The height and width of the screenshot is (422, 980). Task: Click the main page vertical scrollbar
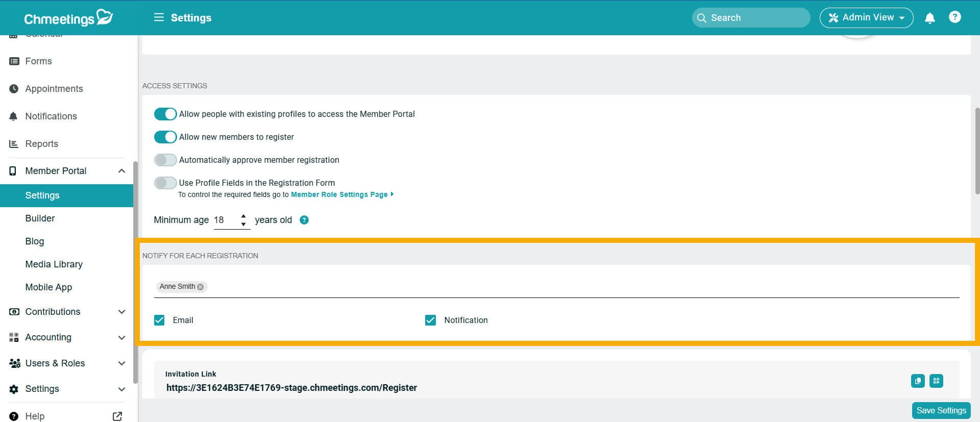click(977, 151)
